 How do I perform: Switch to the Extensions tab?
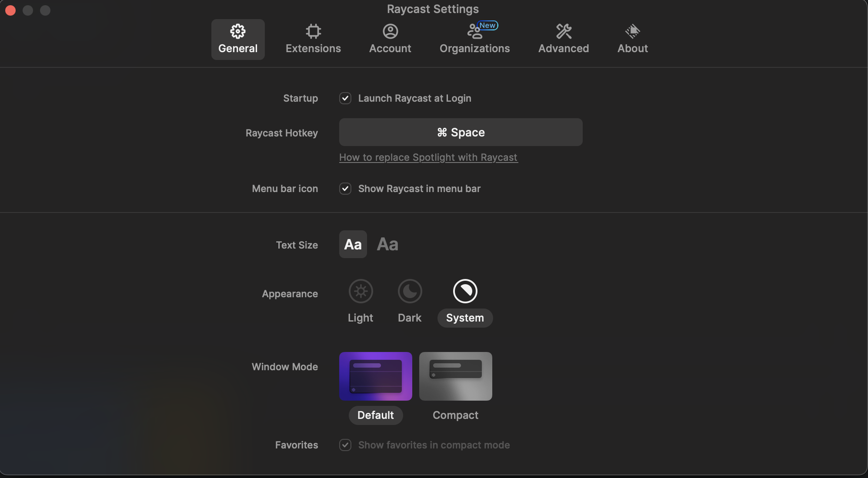(x=313, y=39)
